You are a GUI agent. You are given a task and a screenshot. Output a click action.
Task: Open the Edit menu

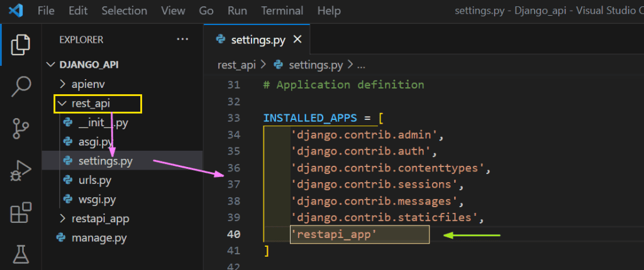coord(78,10)
